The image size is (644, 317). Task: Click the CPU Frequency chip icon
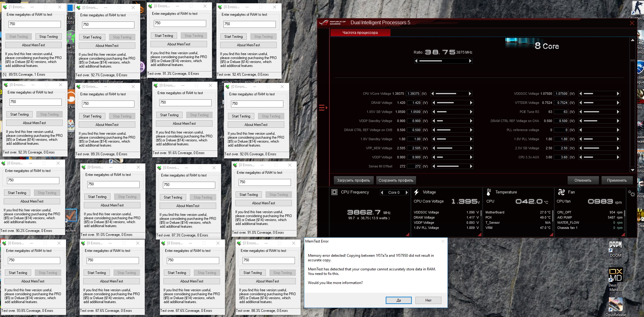(x=334, y=192)
